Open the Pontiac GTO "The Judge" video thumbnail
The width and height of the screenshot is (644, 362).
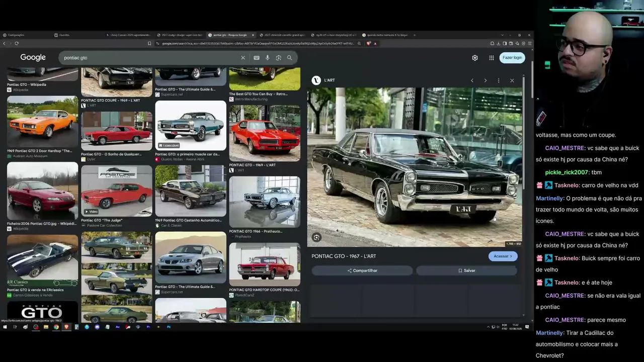(117, 191)
